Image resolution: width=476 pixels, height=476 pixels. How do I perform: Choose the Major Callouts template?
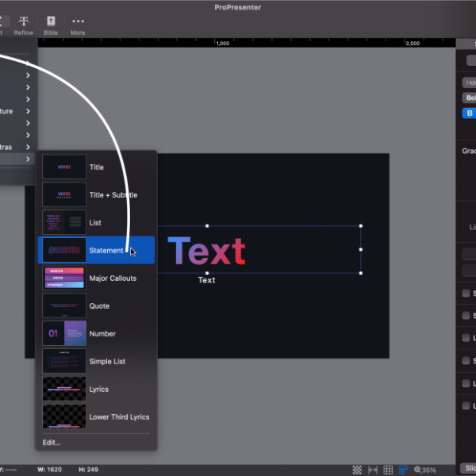coord(96,278)
